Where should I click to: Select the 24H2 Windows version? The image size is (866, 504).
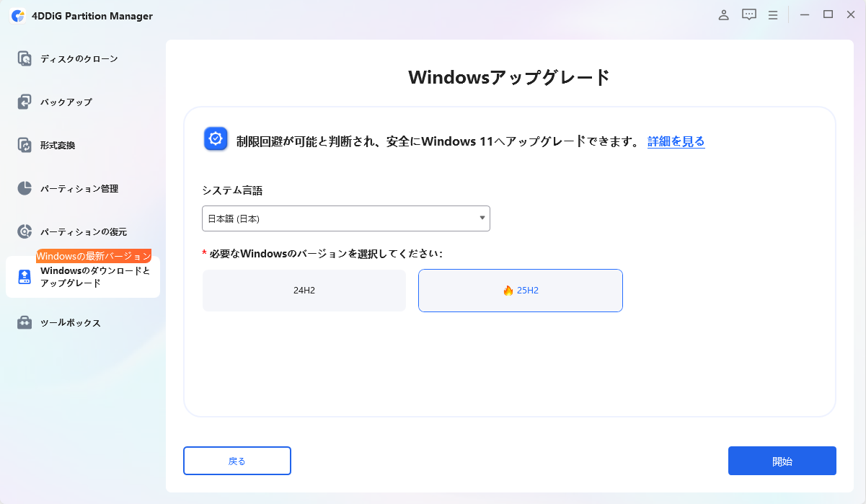[304, 290]
